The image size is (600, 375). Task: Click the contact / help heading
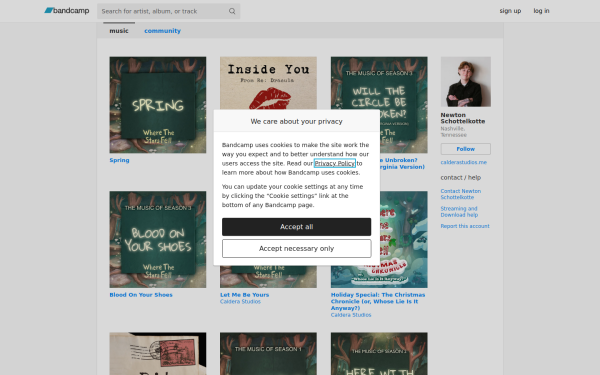[x=461, y=178]
